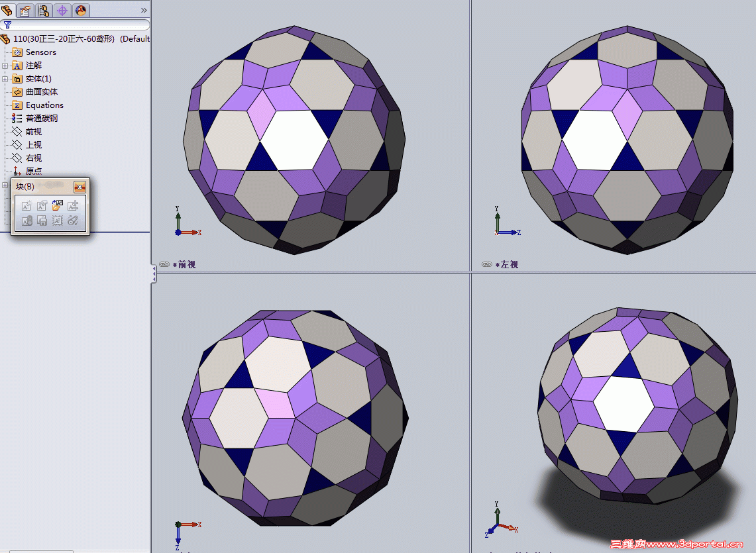
Task: Switch to the ConfigurationManager tab
Action: pyautogui.click(x=44, y=10)
